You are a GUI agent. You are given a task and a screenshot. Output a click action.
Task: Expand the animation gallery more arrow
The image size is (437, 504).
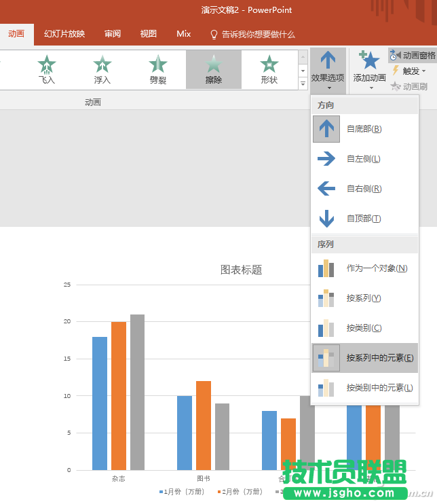click(303, 83)
